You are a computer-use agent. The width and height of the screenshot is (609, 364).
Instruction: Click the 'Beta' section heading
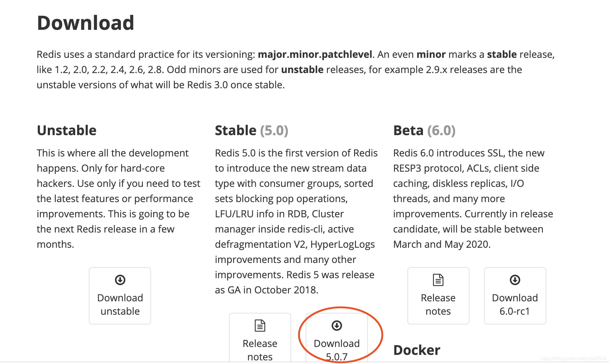click(x=408, y=131)
